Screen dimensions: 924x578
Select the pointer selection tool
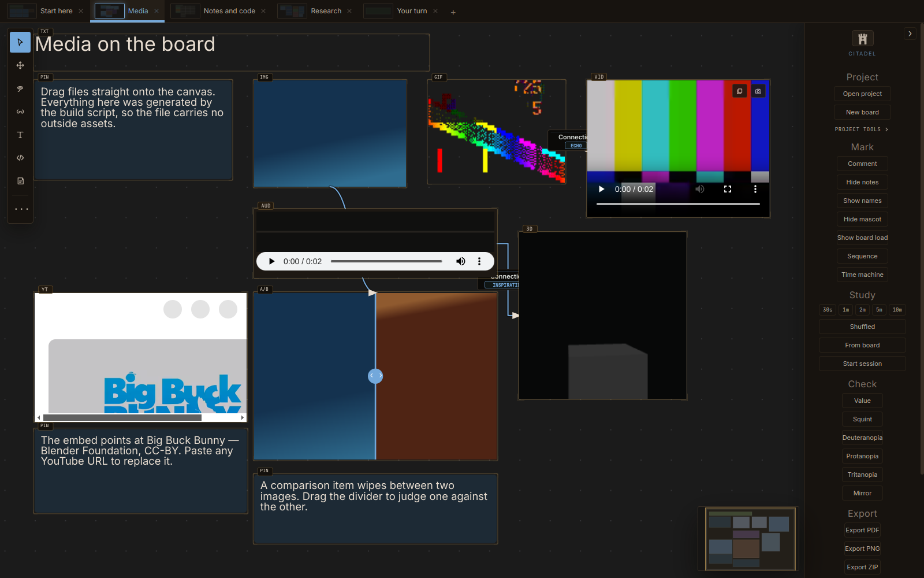click(x=20, y=42)
